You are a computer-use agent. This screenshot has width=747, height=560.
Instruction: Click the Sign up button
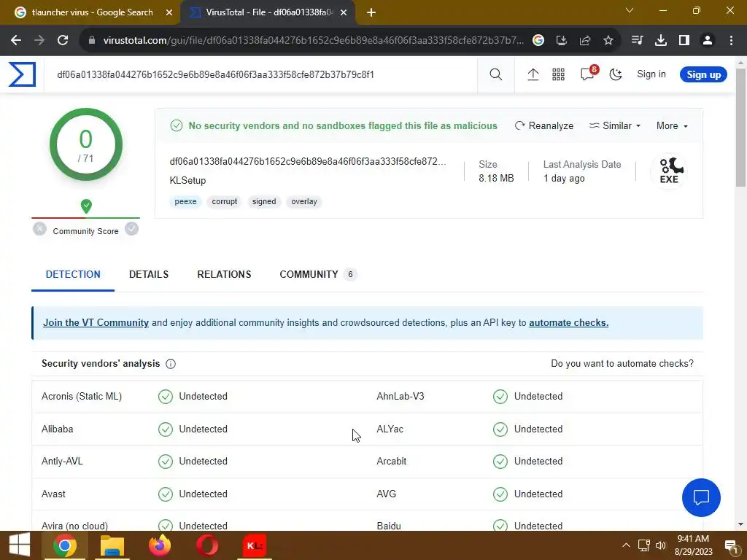pyautogui.click(x=703, y=74)
